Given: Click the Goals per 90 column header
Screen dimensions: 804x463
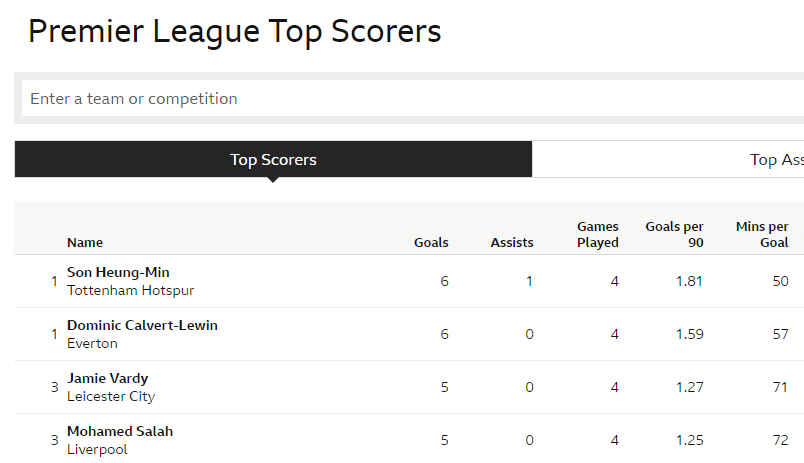Looking at the screenshot, I should coord(674,234).
